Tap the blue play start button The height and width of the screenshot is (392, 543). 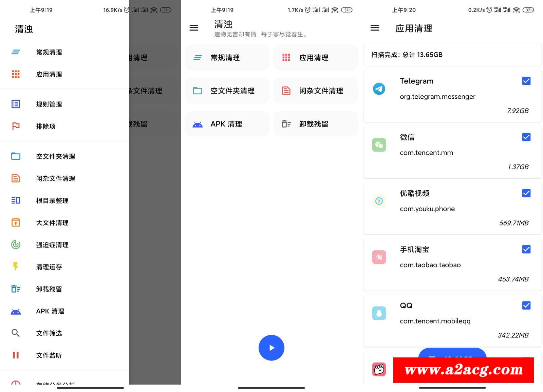point(271,348)
